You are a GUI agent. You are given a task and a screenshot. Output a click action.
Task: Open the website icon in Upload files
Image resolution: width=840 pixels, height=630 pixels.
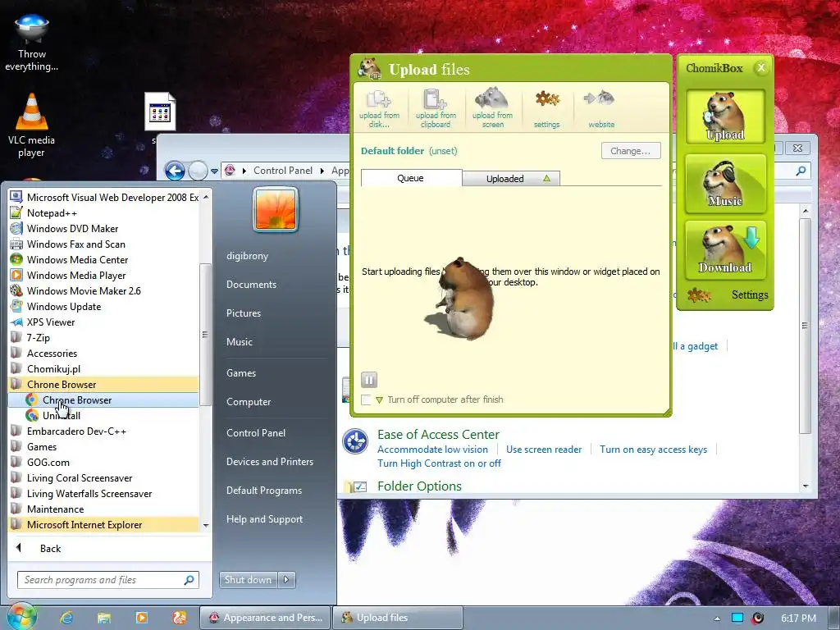click(601, 108)
